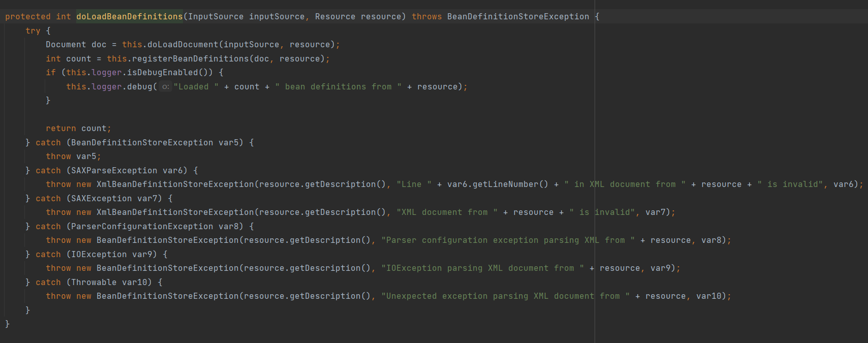The height and width of the screenshot is (343, 868).
Task: Click the " in XML document from " string
Action: coord(625,184)
